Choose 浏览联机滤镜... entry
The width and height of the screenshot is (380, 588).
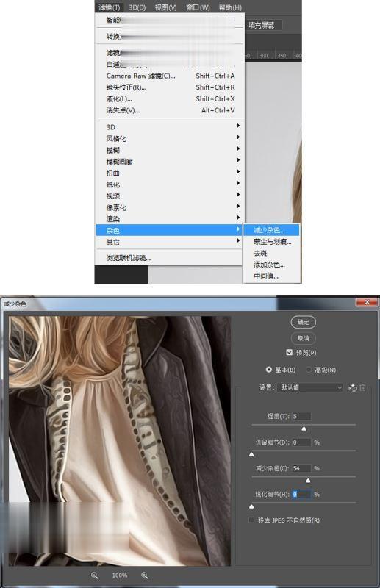pos(171,259)
